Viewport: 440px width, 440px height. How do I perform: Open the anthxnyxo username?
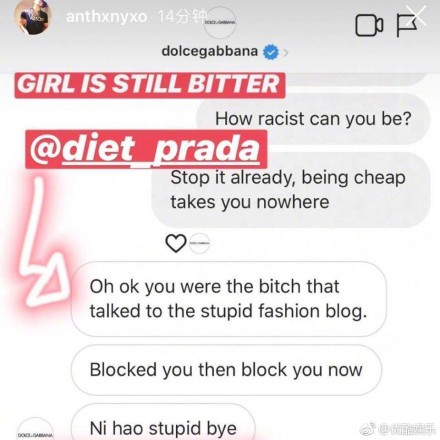(x=106, y=16)
